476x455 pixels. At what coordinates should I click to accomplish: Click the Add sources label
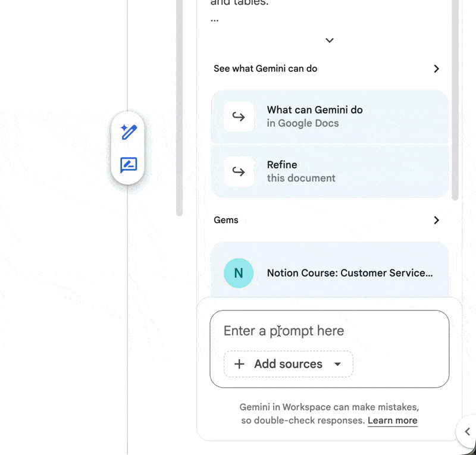click(288, 364)
